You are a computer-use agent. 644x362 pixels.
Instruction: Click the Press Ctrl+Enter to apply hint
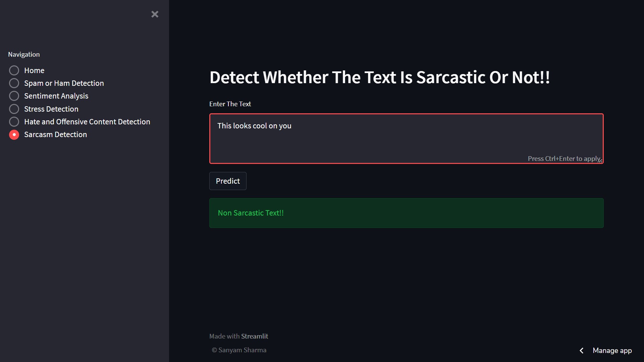point(563,159)
